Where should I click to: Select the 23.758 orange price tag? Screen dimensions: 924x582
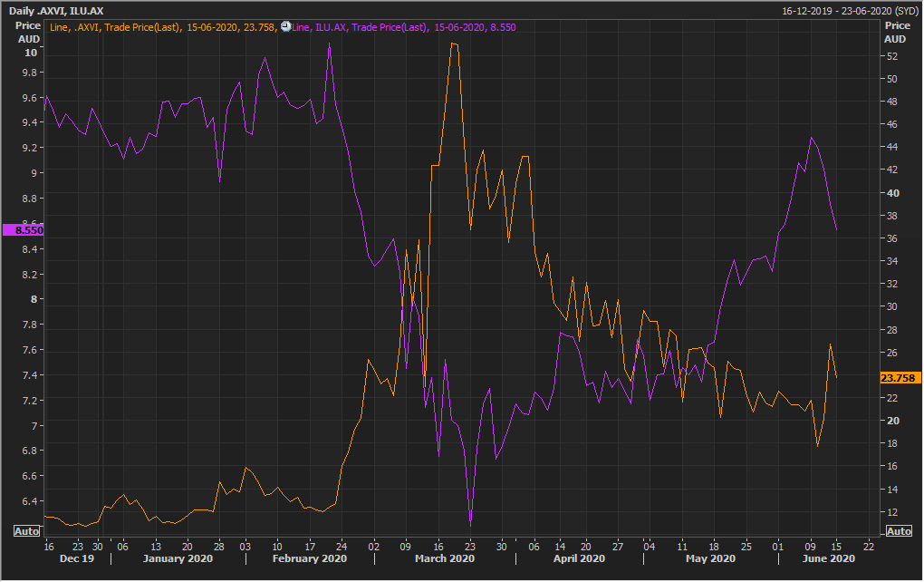tap(900, 378)
